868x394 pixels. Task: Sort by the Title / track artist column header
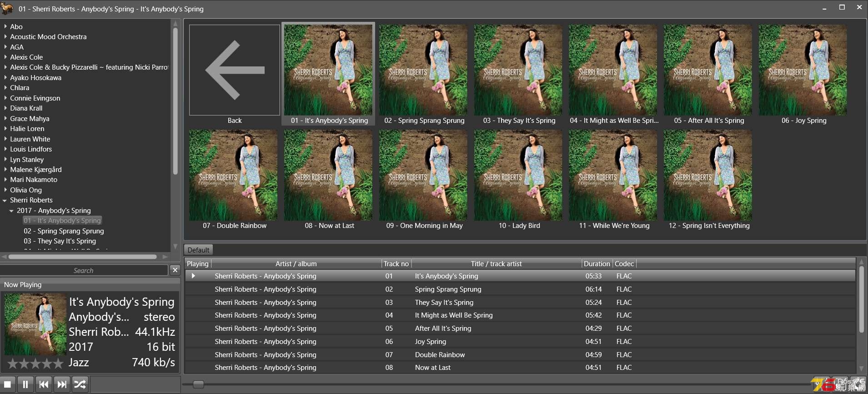[x=497, y=263]
